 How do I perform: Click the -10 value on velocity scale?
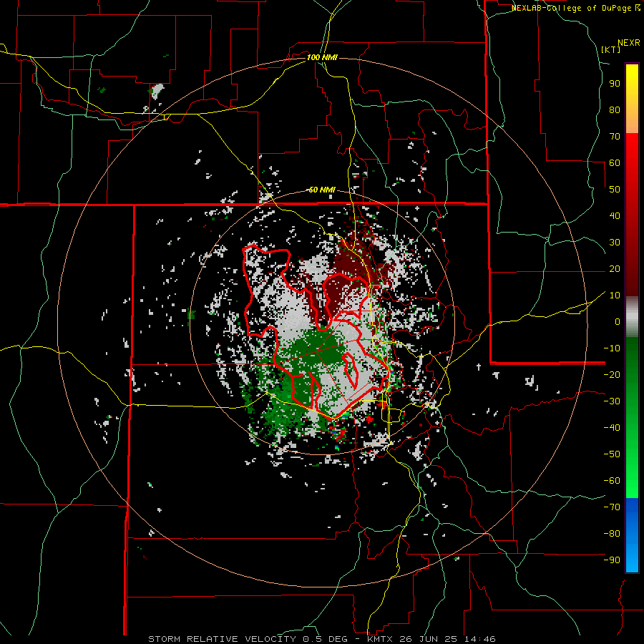[612, 348]
